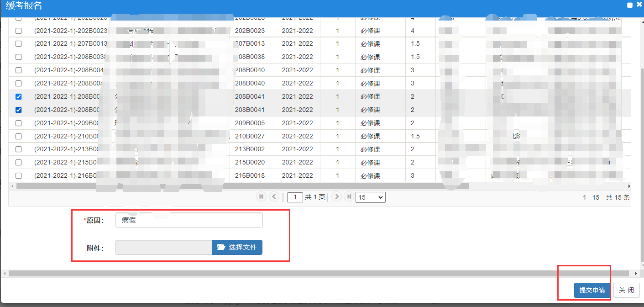Click the 原因 reason text field
Image resolution: width=644 pixels, height=307 pixels.
(x=189, y=220)
